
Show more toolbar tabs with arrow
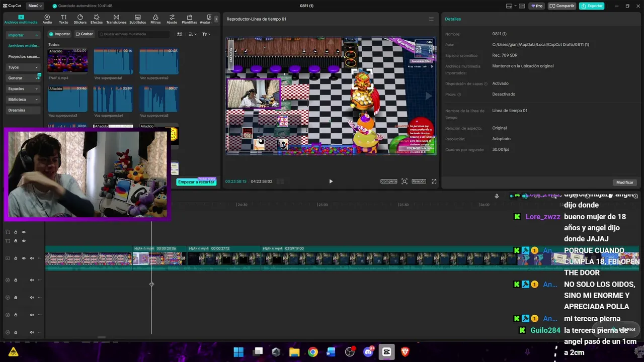216,19
